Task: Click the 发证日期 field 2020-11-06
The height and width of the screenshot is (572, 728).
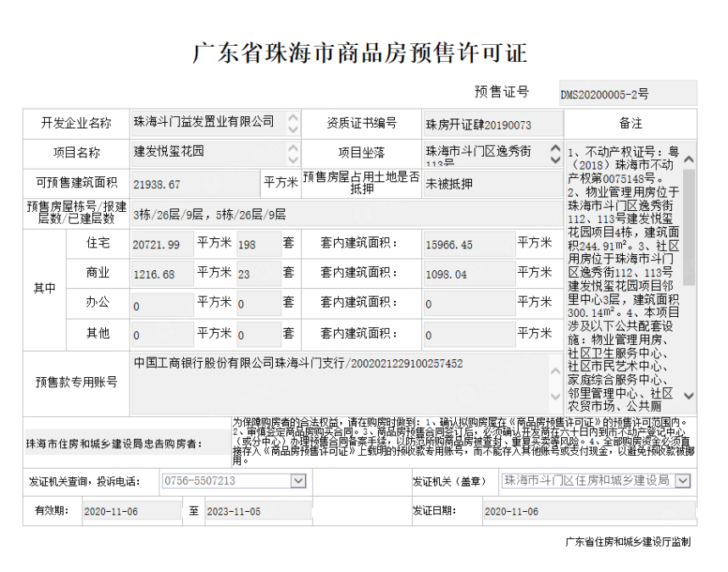Action: coord(589,511)
